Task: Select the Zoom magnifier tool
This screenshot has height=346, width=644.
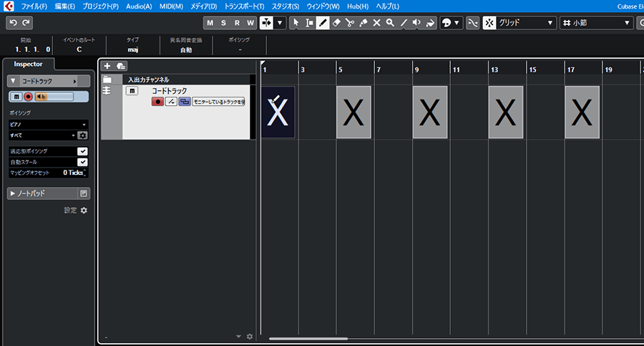Action: pos(390,23)
